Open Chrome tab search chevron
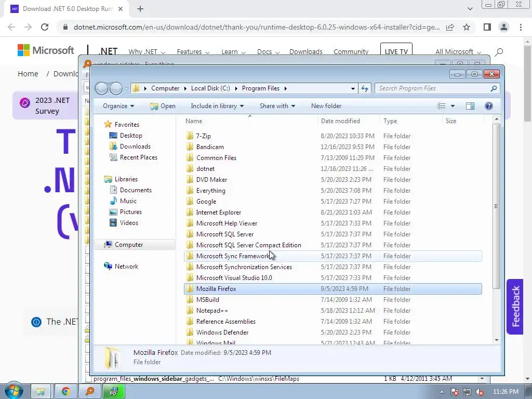This screenshot has height=399, width=532. point(470,9)
